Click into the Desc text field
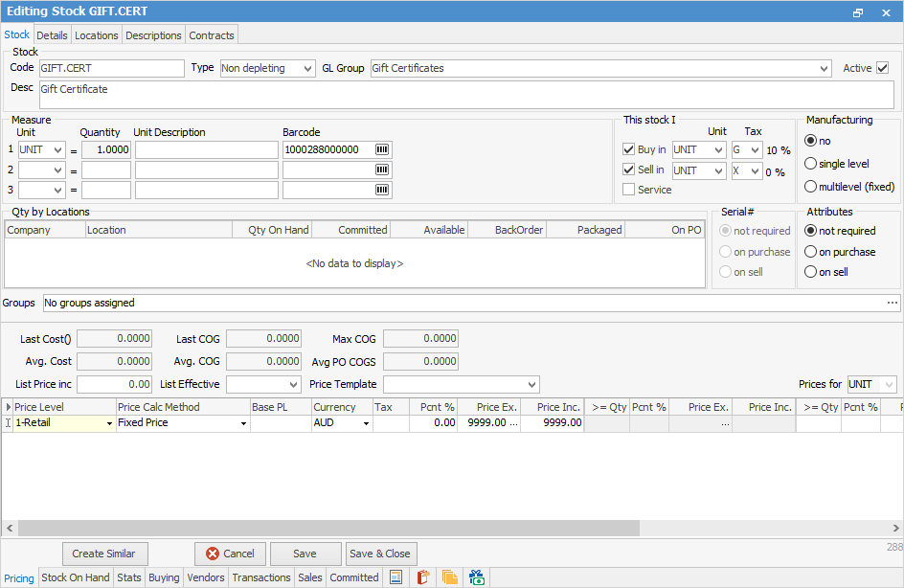The width and height of the screenshot is (904, 588). (465, 95)
